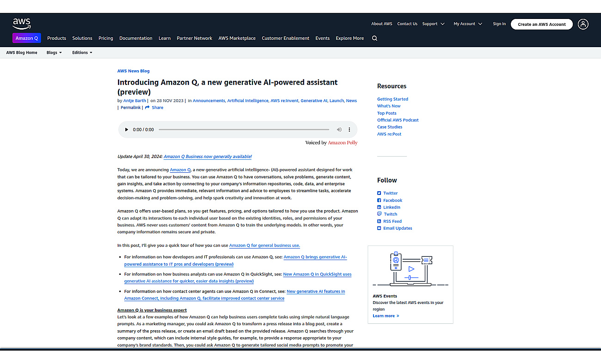This screenshot has height=364, width=601.
Task: Open the search magnifier icon
Action: pos(374,38)
